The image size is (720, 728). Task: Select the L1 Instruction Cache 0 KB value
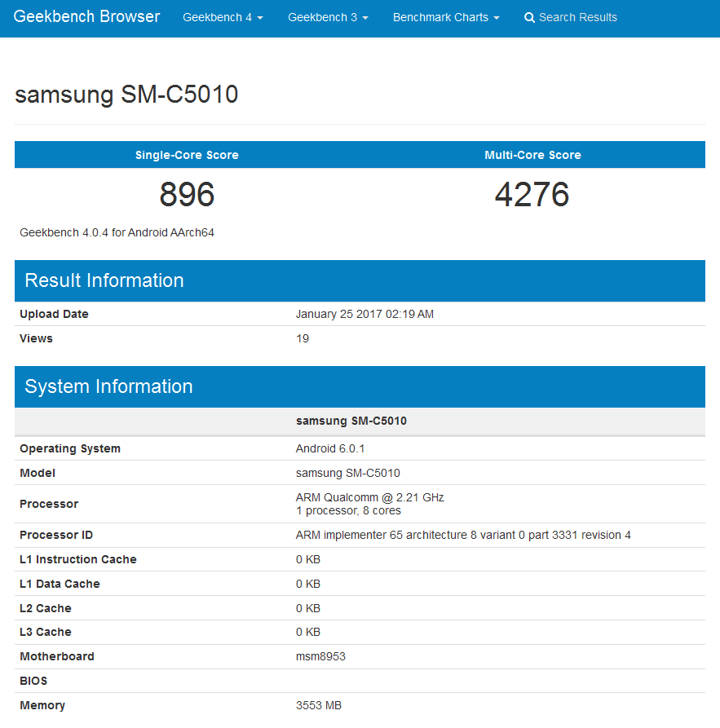click(x=308, y=559)
